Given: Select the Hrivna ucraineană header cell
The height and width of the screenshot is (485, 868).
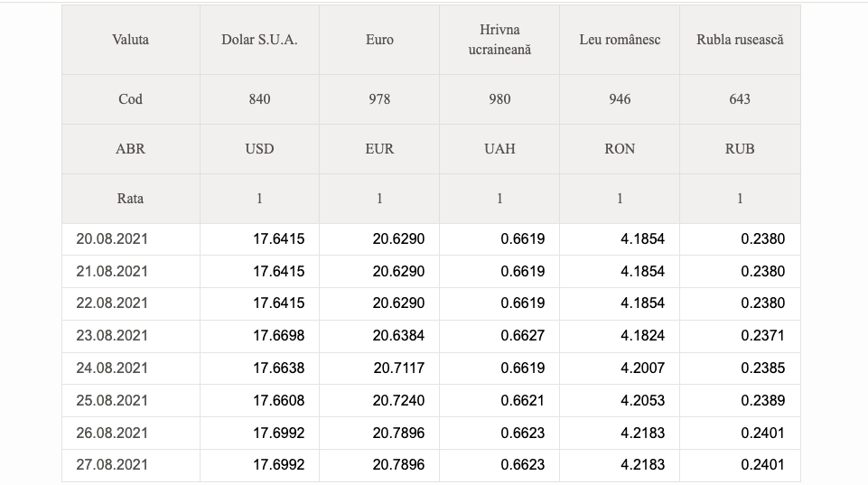Looking at the screenshot, I should coord(499,40).
